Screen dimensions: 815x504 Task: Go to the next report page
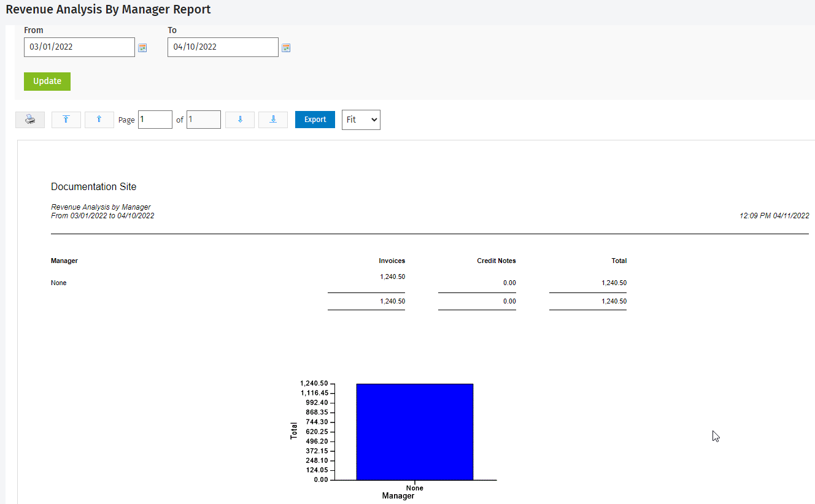click(x=240, y=120)
